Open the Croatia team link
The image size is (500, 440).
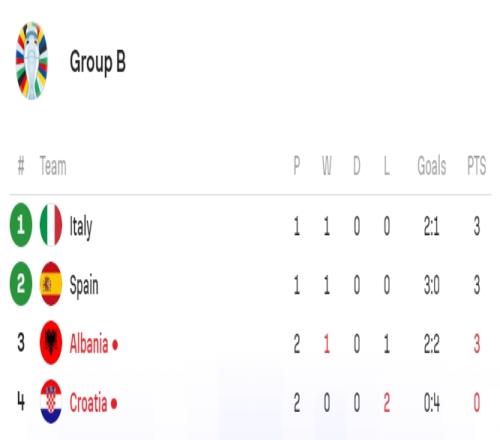pos(88,403)
